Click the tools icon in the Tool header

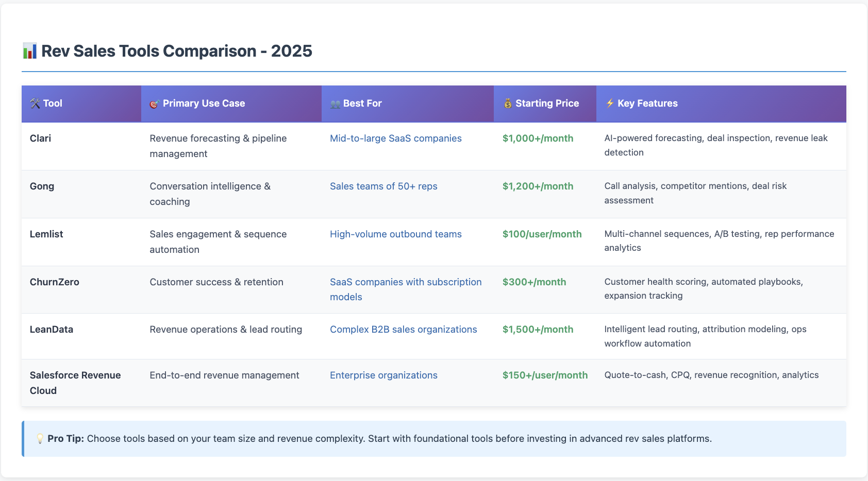pyautogui.click(x=35, y=104)
